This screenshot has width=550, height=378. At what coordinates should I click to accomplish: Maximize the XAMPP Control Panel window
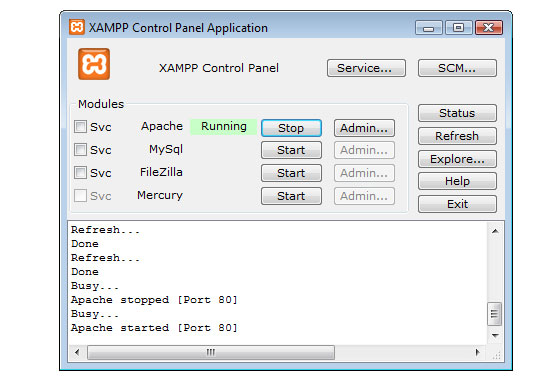click(x=458, y=28)
